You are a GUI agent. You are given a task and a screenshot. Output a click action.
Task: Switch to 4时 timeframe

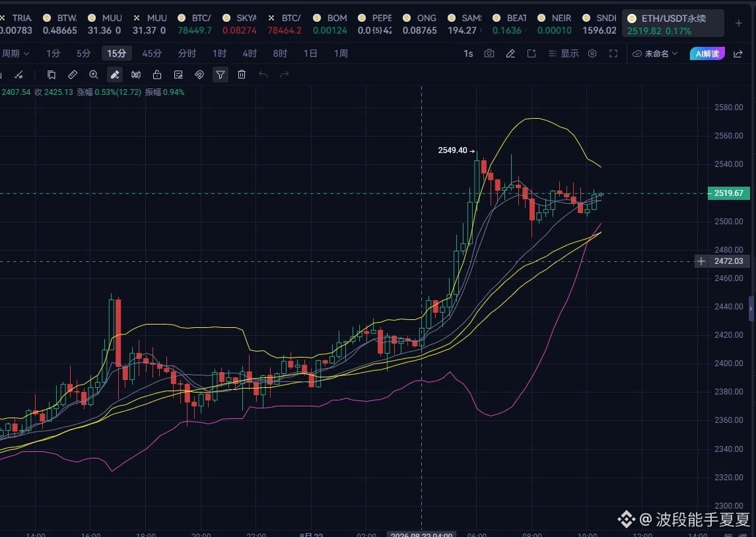coord(250,53)
